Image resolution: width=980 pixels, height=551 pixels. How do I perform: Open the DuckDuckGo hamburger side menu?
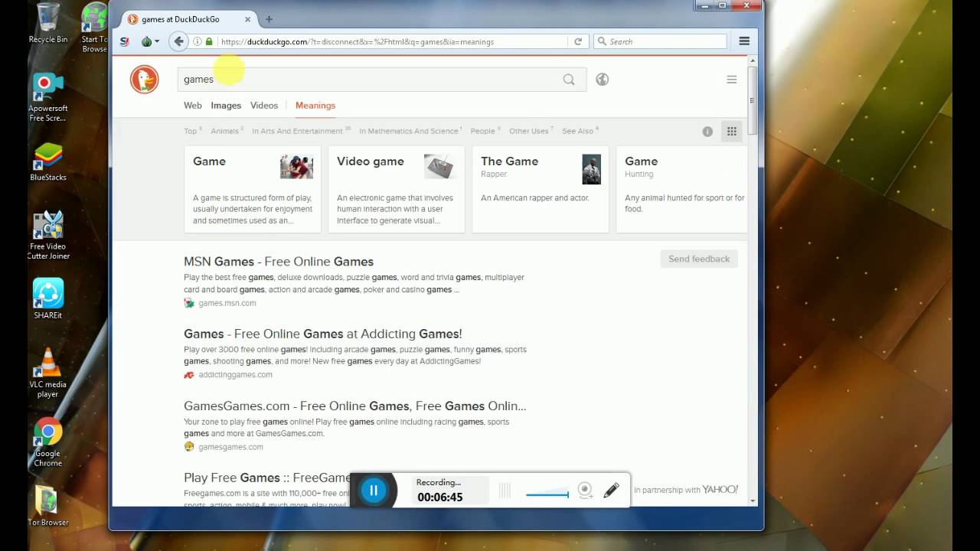point(732,80)
